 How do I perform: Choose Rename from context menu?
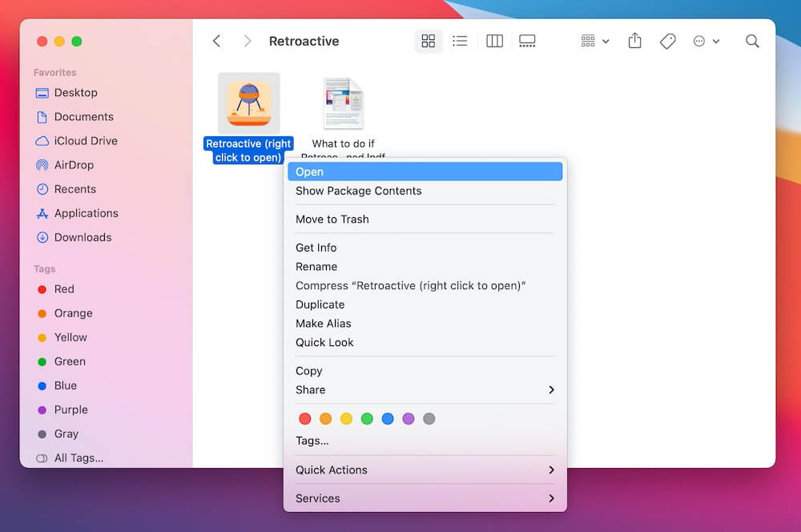coord(425,266)
